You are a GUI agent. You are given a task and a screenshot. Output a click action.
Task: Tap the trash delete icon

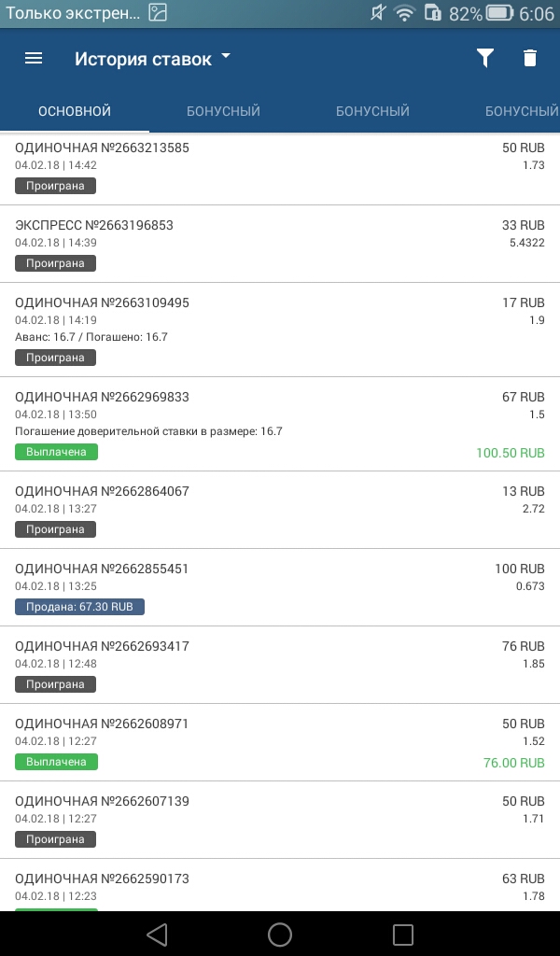[x=530, y=58]
